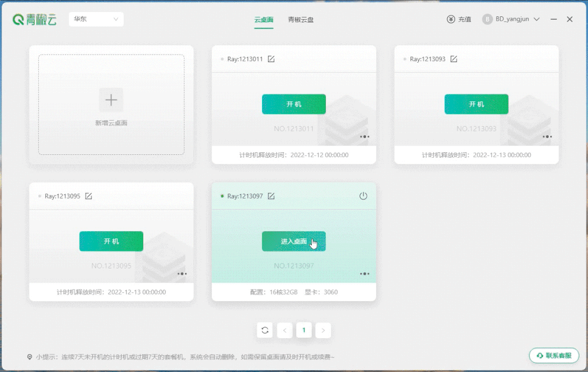Image resolution: width=588 pixels, height=372 pixels.
Task: Edit the name of Ray:1213093
Action: pos(454,59)
